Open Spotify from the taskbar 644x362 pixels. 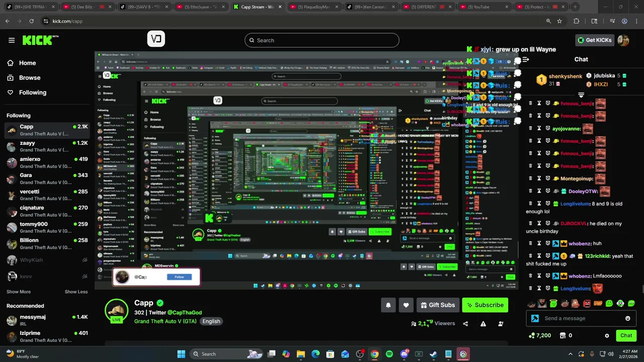click(x=389, y=354)
